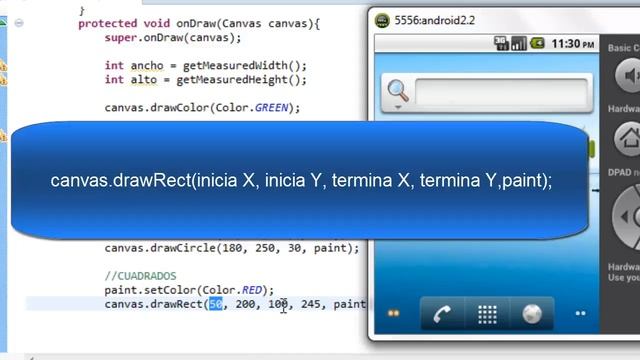Launch the browser globe icon
Image resolution: width=640 pixels, height=360 pixels.
pyautogui.click(x=532, y=314)
